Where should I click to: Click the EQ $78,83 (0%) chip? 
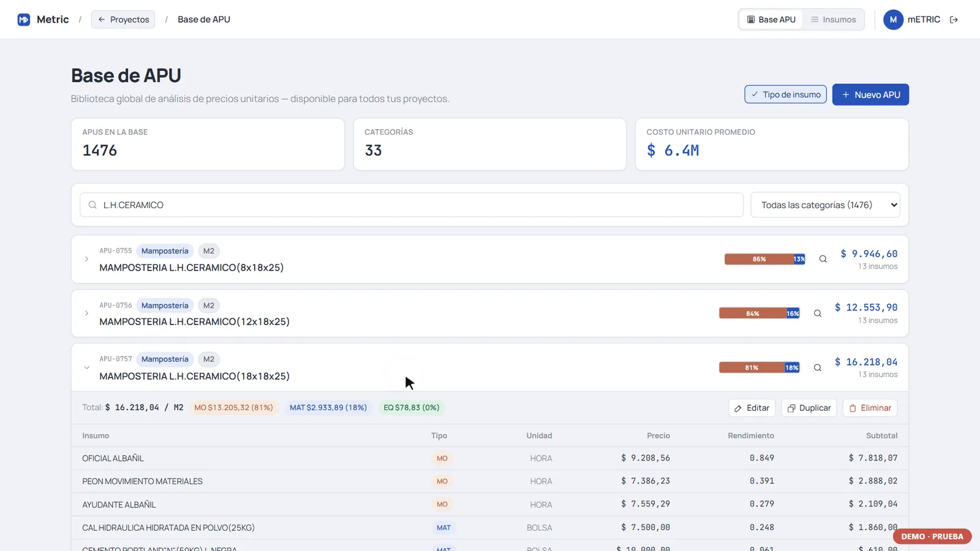412,408
